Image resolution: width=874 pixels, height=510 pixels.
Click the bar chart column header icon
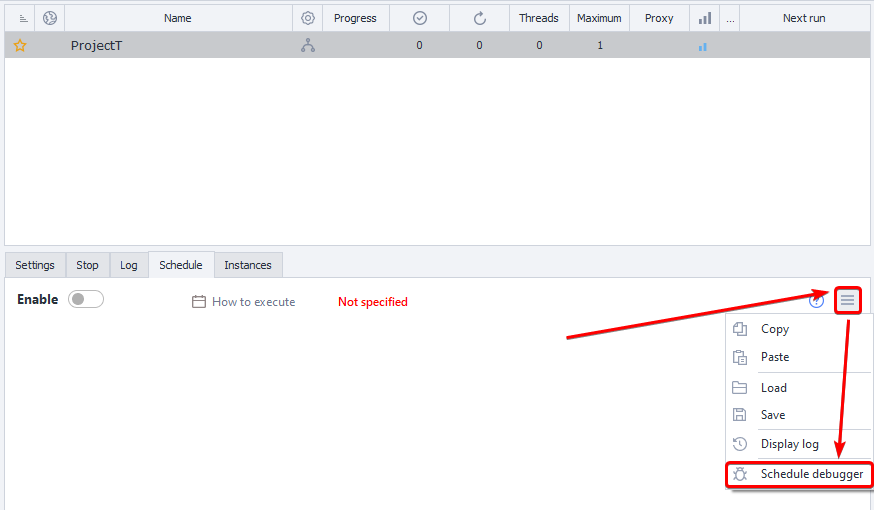(704, 18)
